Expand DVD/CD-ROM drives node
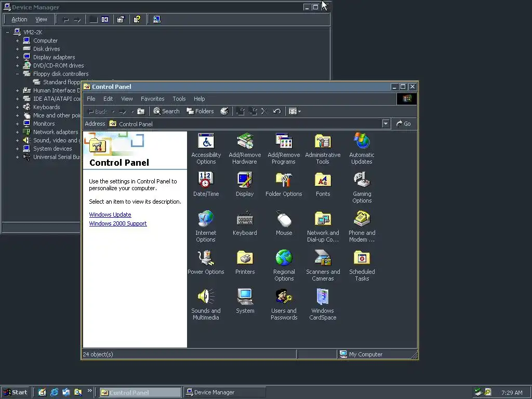The width and height of the screenshot is (532, 399). coord(17,65)
